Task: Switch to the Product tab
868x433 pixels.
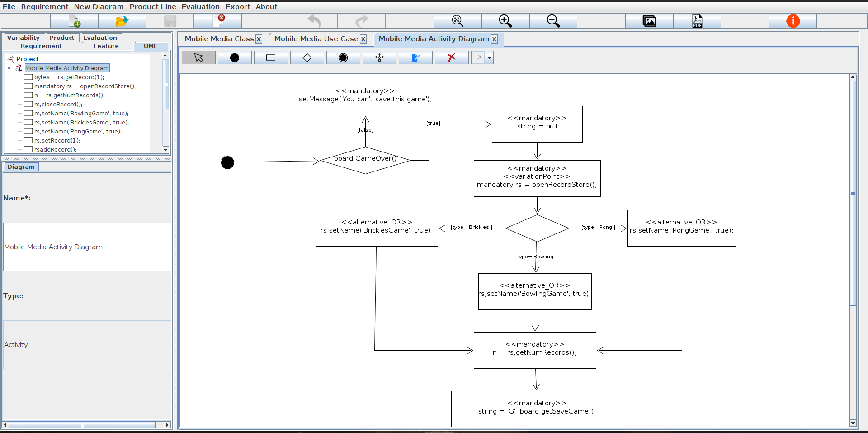Action: click(x=62, y=38)
